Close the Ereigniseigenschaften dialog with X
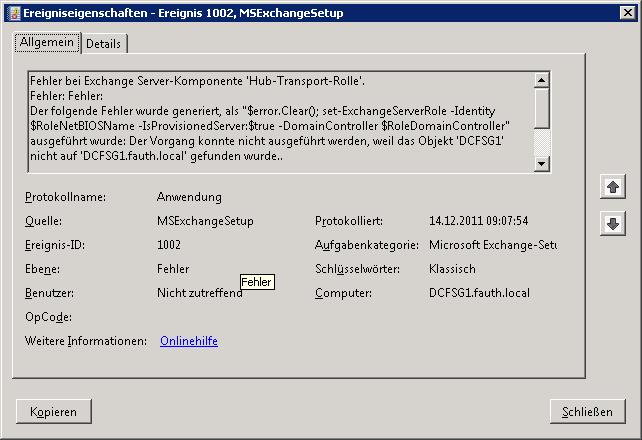This screenshot has height=440, width=642. pyautogui.click(x=628, y=13)
